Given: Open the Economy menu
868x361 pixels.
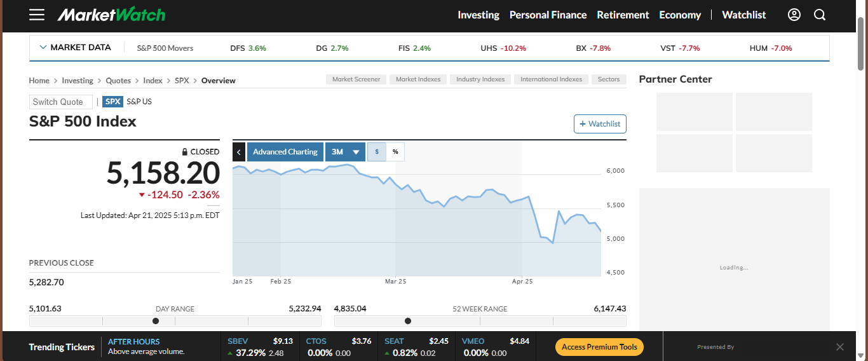Looking at the screenshot, I should pyautogui.click(x=680, y=15).
